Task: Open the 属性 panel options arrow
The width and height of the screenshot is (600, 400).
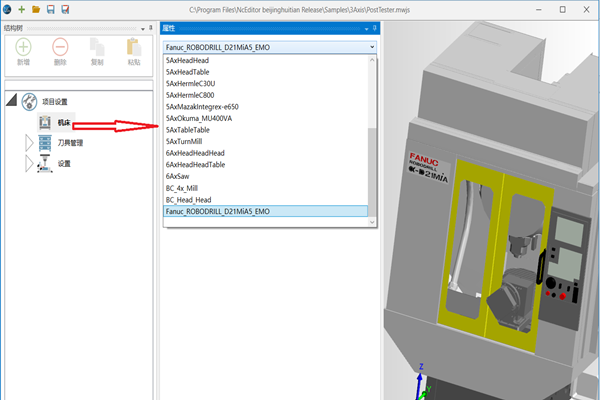Action: tap(367, 29)
